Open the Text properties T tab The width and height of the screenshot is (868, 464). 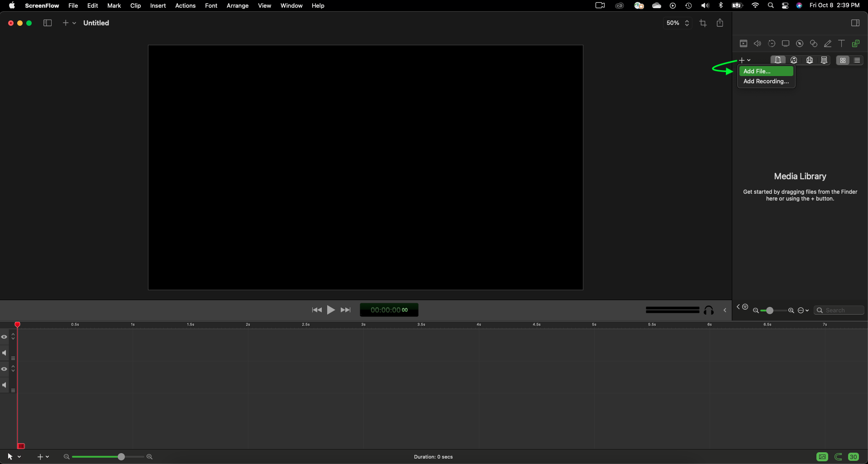point(841,43)
